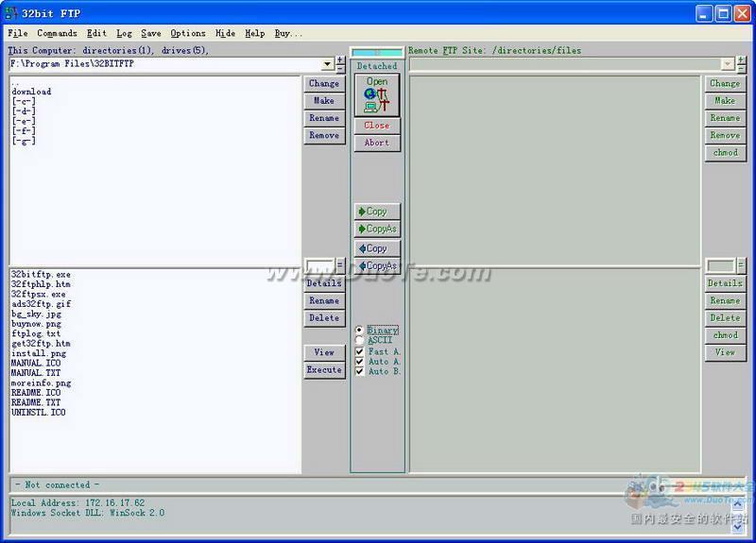
Task: Open the Commands menu
Action: coord(57,33)
